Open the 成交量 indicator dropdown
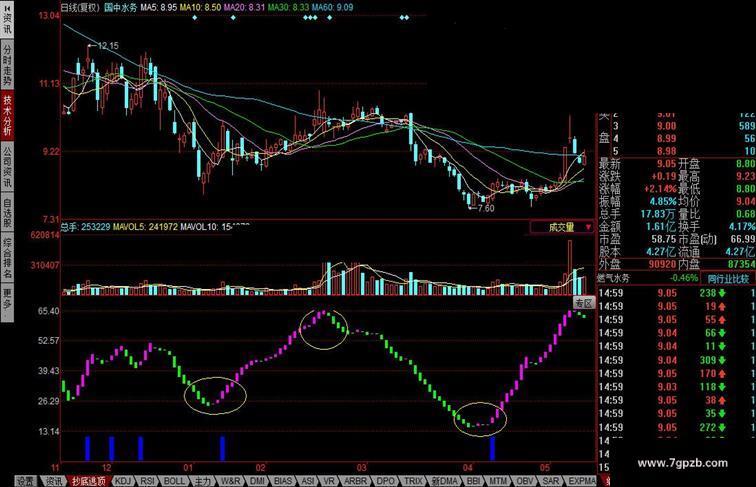This screenshot has height=487, width=756. point(561,227)
